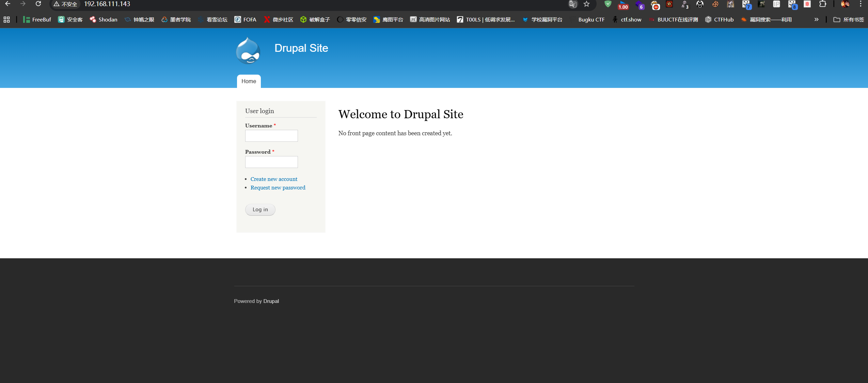Expand hidden bookmarks with double chevron
Viewport: 868px width, 383px height.
click(x=816, y=20)
